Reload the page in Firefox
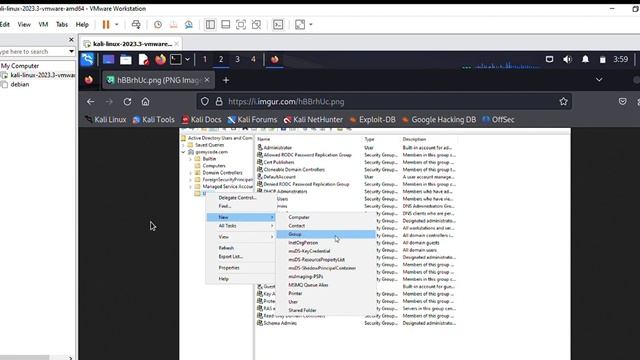This screenshot has width=640, height=360. click(127, 102)
